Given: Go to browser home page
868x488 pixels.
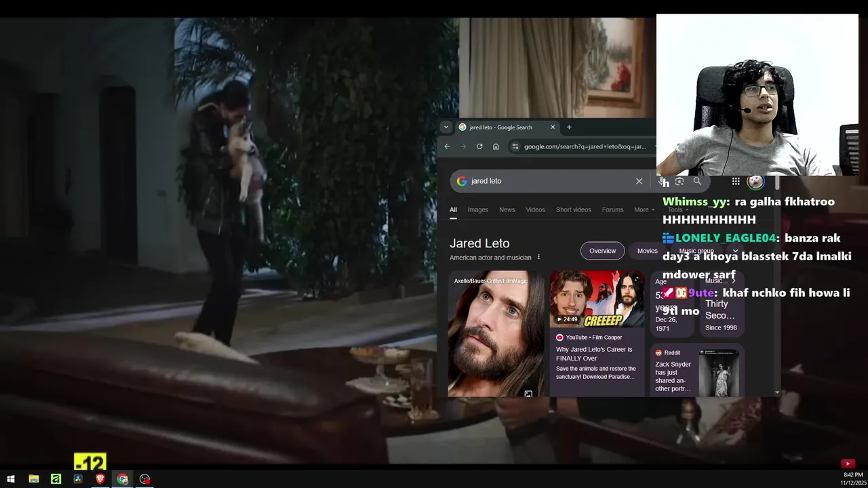Looking at the screenshot, I should click(496, 146).
